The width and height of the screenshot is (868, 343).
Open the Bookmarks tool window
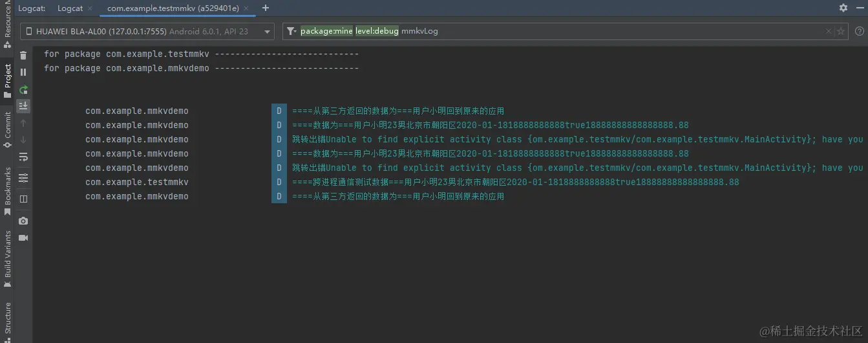click(x=8, y=190)
